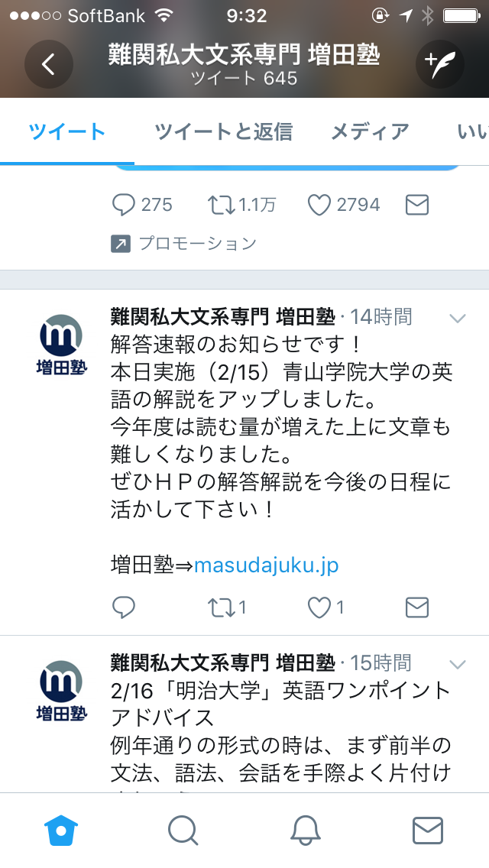The height and width of the screenshot is (868, 489).
Task: Open the 増田塾 avatar on 14時間 tweet
Action: point(61,345)
